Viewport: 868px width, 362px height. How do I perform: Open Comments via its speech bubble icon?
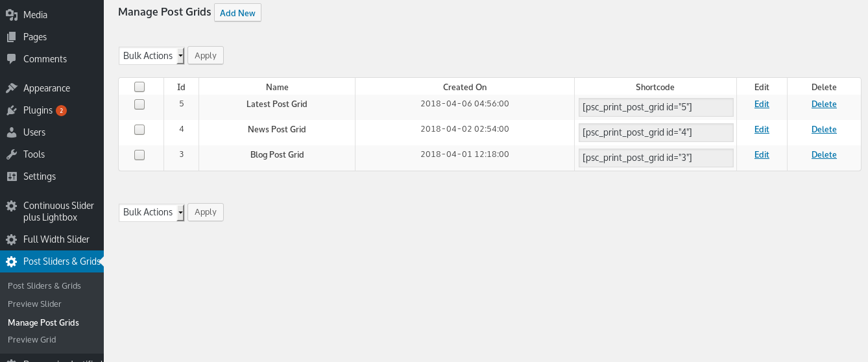point(11,59)
